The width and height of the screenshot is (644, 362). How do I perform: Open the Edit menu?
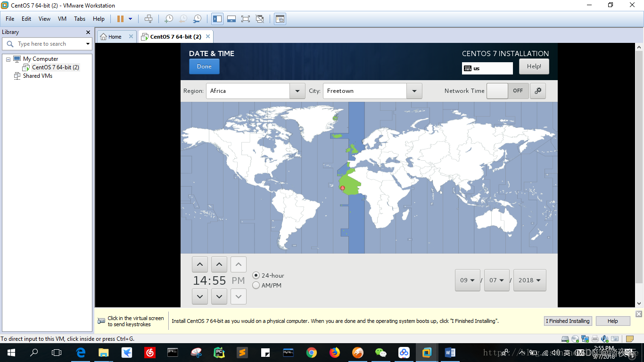26,19
